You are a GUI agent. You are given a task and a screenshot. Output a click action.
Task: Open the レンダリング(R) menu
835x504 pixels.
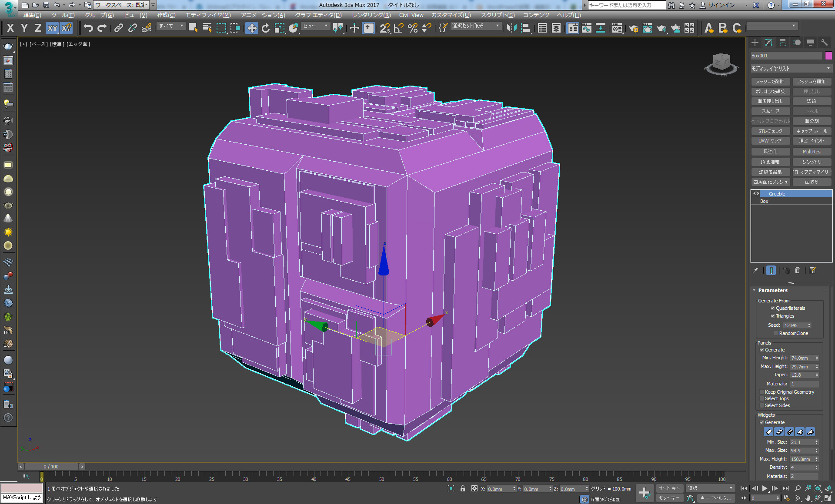coord(371,15)
